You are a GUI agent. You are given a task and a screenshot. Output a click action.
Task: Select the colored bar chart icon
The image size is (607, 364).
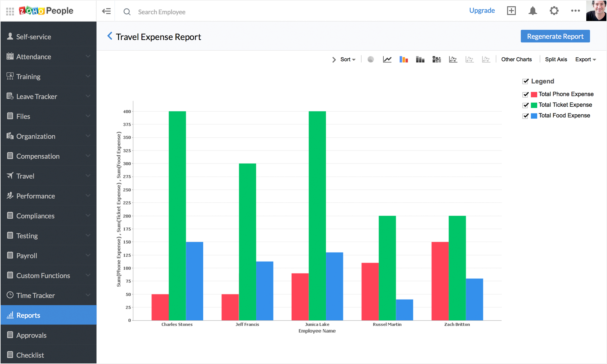[403, 59]
